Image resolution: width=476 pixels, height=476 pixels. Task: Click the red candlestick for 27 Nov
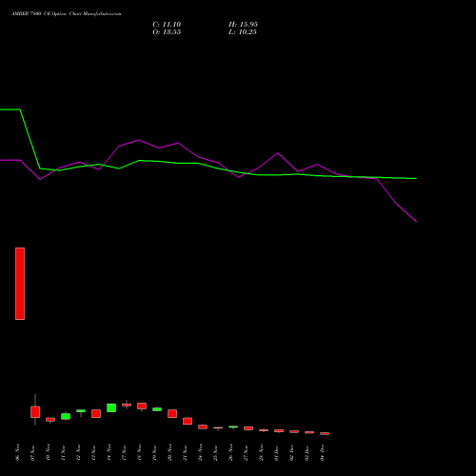(248, 428)
